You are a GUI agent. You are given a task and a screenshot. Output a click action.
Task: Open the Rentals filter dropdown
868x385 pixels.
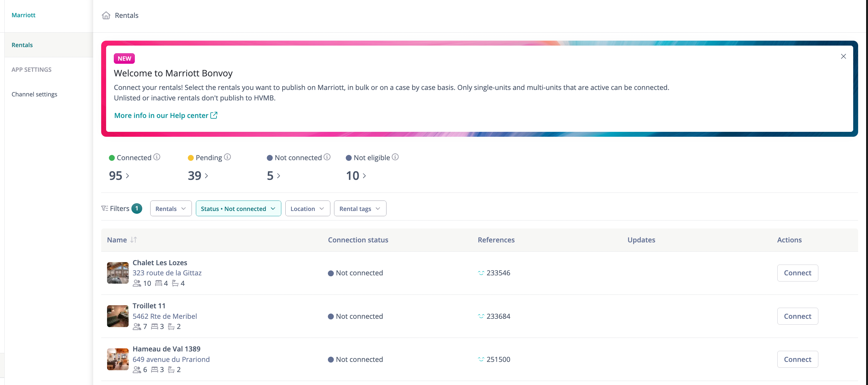171,209
